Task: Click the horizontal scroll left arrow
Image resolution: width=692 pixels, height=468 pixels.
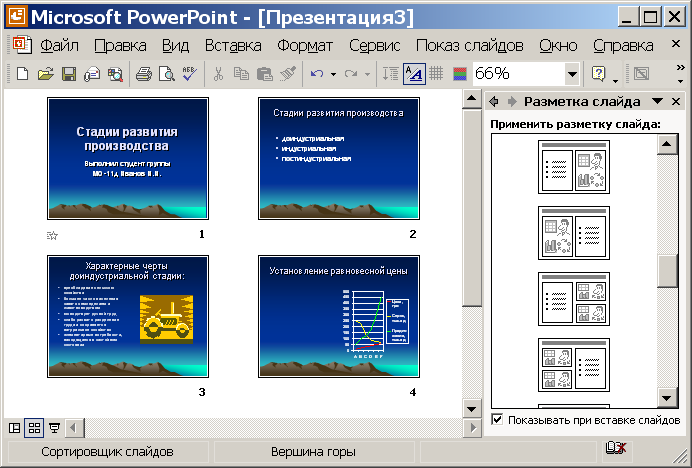Action: [74, 428]
